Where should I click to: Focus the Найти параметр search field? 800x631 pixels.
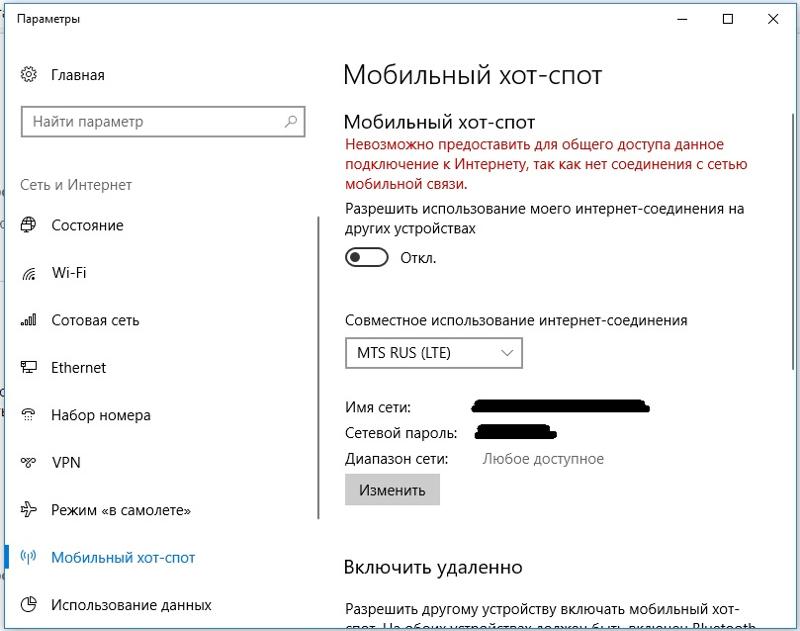click(150, 122)
